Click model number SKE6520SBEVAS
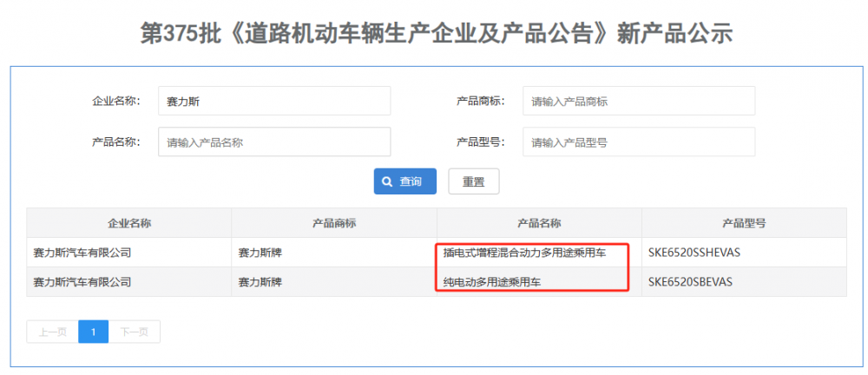The width and height of the screenshot is (868, 375). 690,282
